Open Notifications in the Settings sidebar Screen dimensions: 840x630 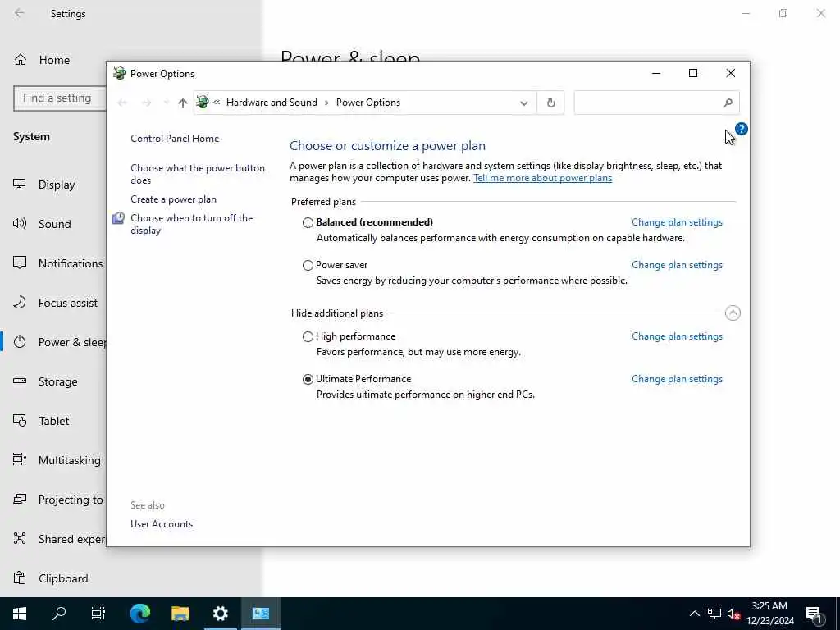pyautogui.click(x=71, y=263)
